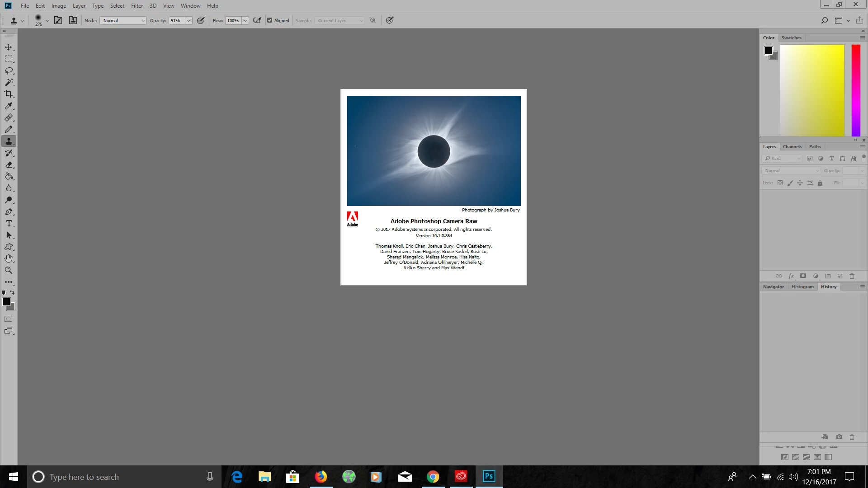Uncheck the Aligned checkbox
Image resolution: width=868 pixels, height=488 pixels.
pos(270,20)
